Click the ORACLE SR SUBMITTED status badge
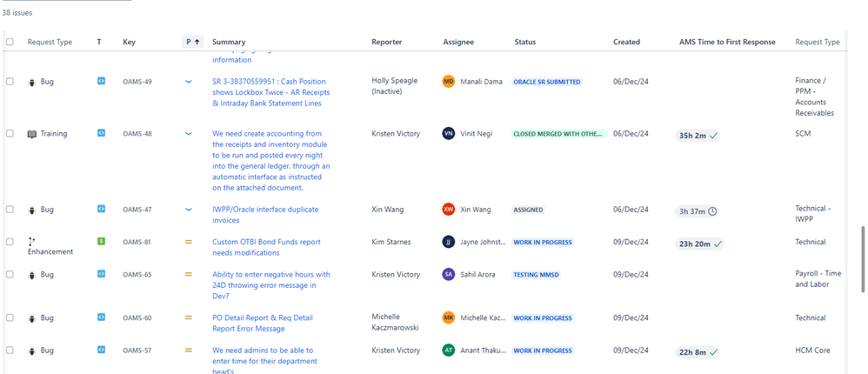This screenshot has height=374, width=868. pos(547,82)
